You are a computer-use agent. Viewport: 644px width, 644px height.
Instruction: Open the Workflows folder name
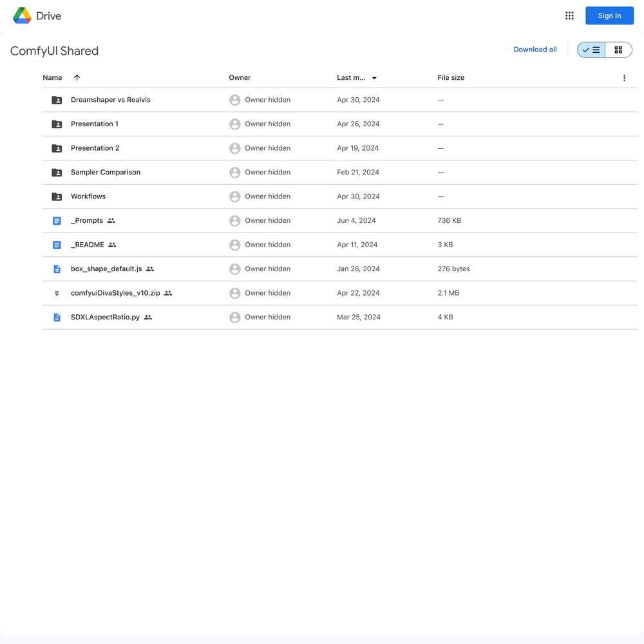[x=88, y=196]
